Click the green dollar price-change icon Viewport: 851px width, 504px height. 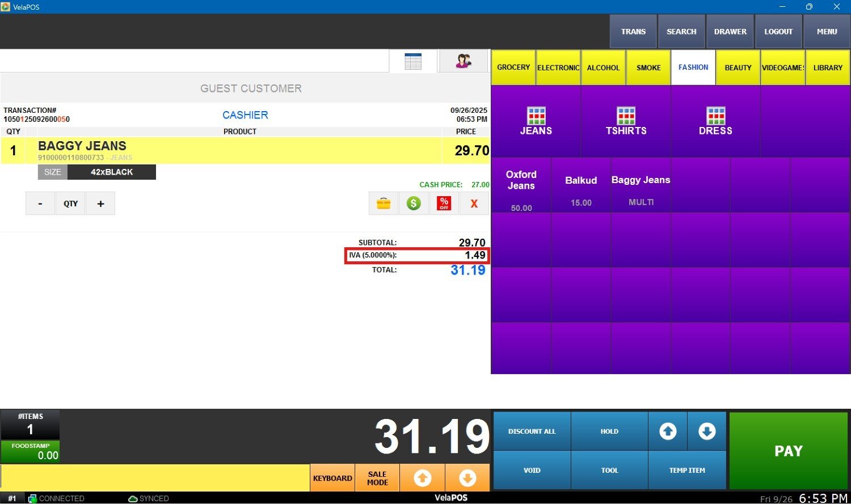[414, 204]
